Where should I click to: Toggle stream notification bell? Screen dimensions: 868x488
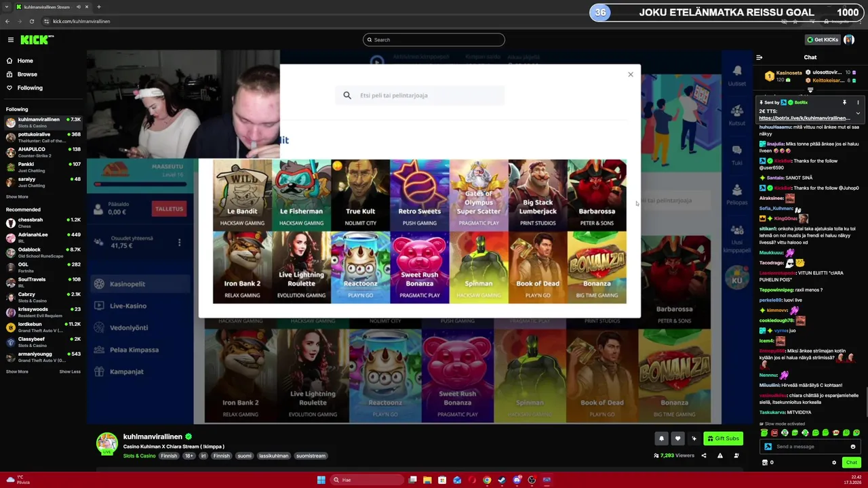661,439
